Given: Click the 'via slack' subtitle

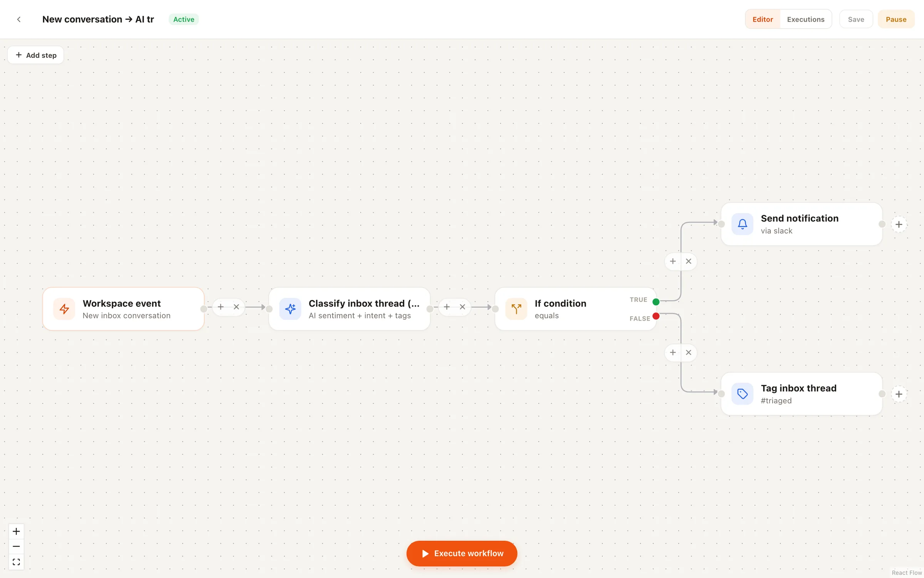Looking at the screenshot, I should click(777, 231).
